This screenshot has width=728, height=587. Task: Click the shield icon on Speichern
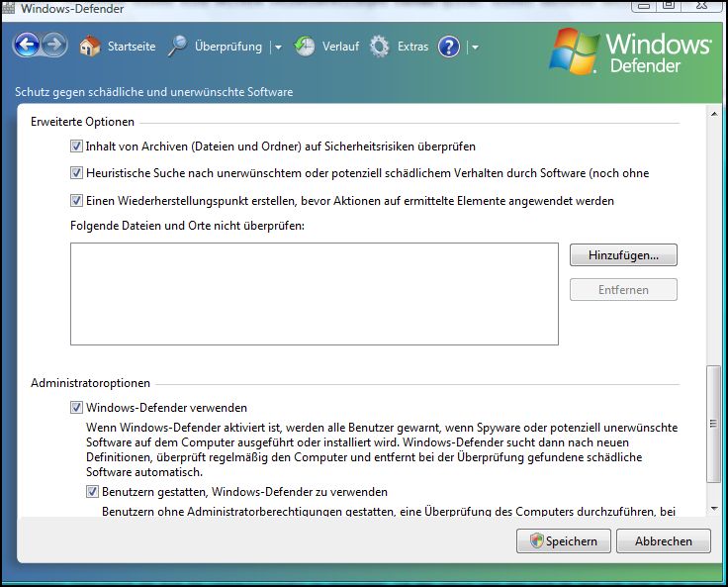(537, 540)
